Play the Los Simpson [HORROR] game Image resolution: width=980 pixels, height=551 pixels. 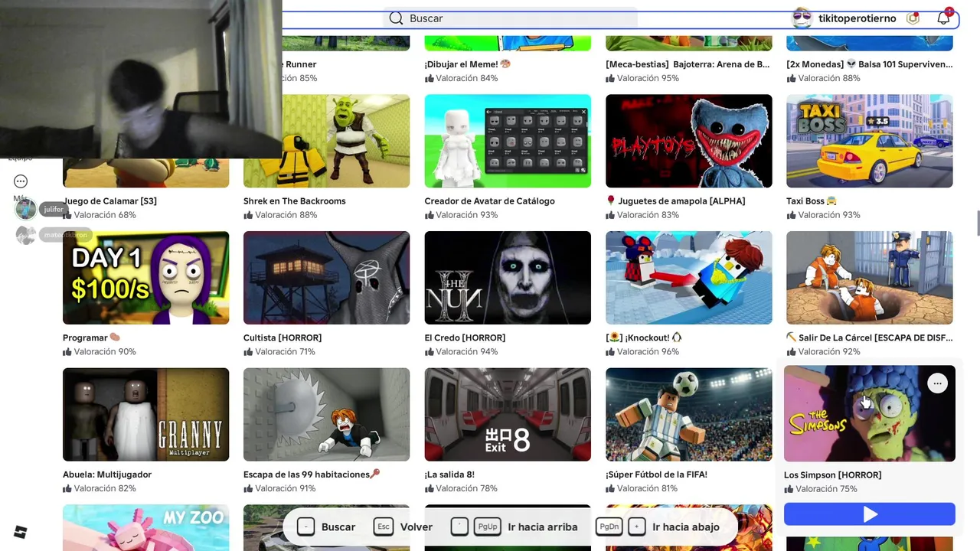tap(870, 514)
